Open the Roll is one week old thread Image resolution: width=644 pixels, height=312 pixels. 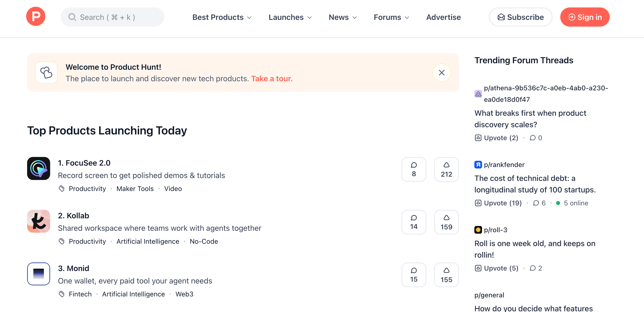[x=535, y=249]
